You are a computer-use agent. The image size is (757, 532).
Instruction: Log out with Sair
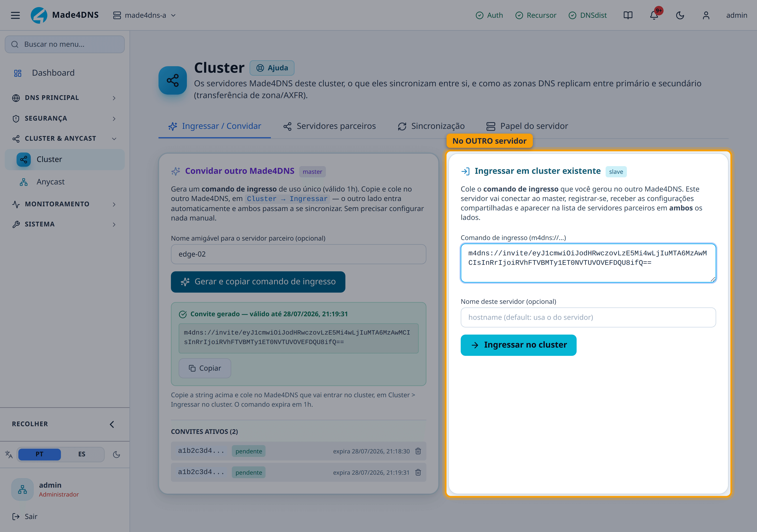coord(25,516)
